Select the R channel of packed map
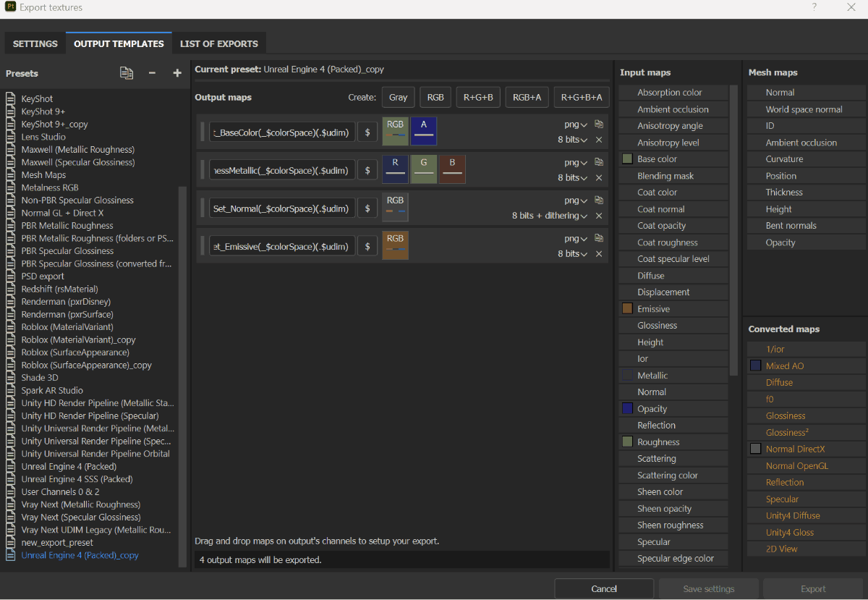Screen dimensions: 868x600 [x=395, y=169]
